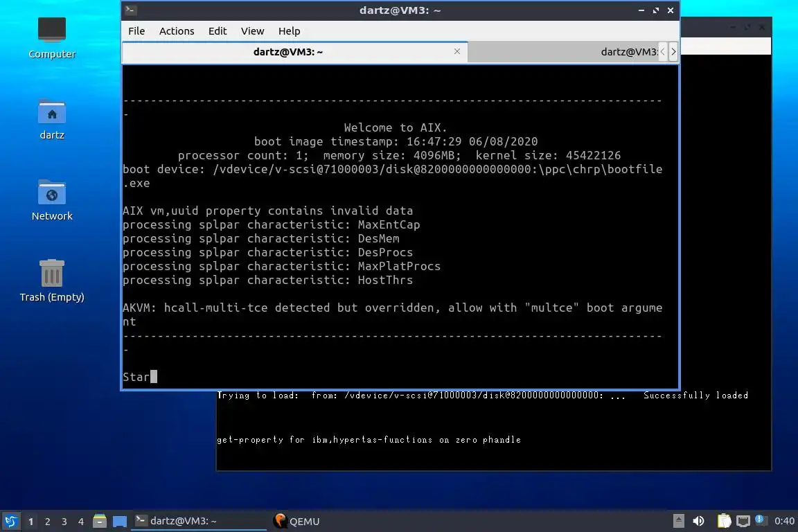The image size is (798, 532).
Task: Click the boot image timestamp line
Action: coord(396,141)
